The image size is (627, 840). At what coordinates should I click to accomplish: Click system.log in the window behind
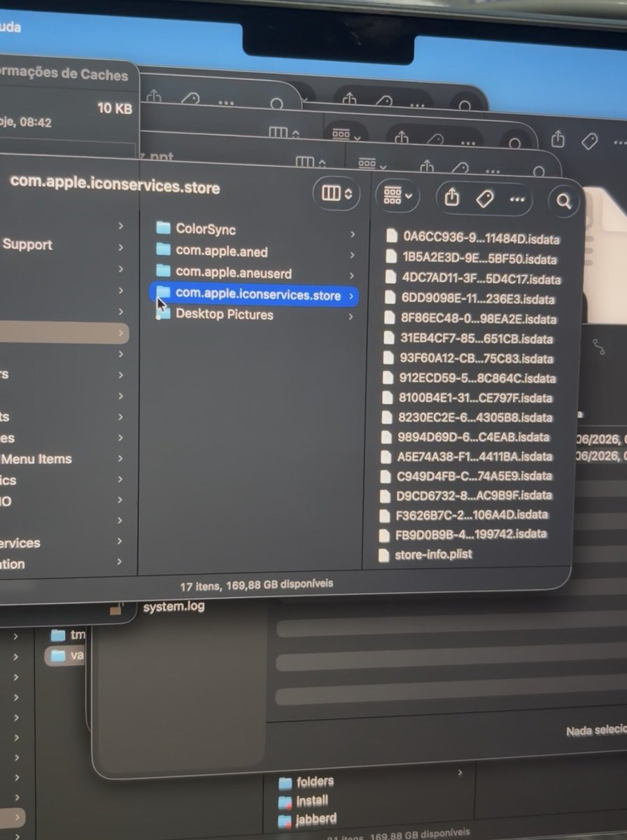coord(174,607)
